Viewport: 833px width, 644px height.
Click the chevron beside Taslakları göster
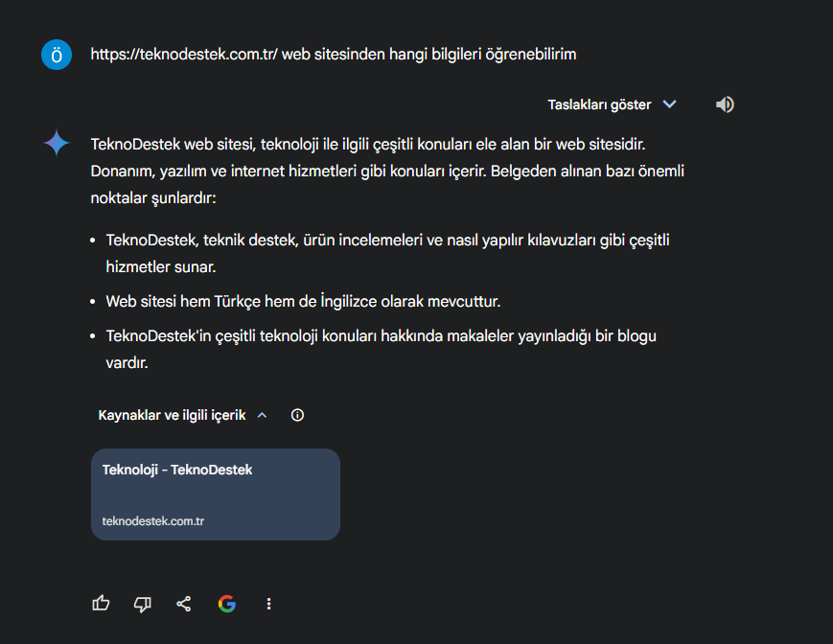pos(669,103)
